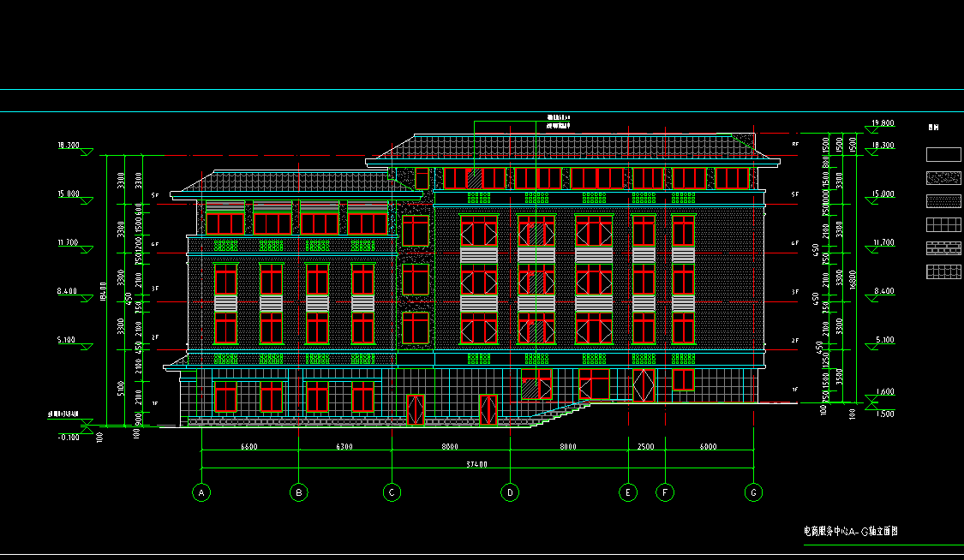Pick grid axis bubble C
The height and width of the screenshot is (560, 964).
(392, 492)
